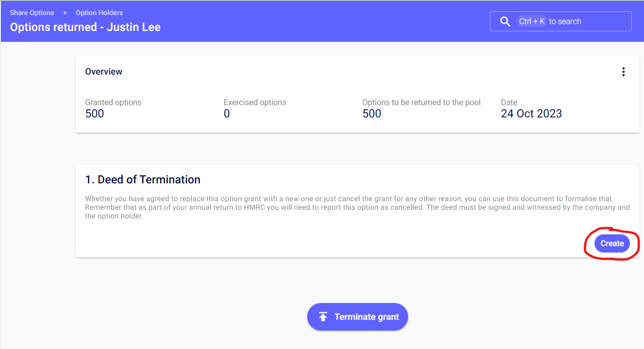Viewport: 644px width, 349px height.
Task: Click the Ctrl + K shortcut chip
Action: 532,21
